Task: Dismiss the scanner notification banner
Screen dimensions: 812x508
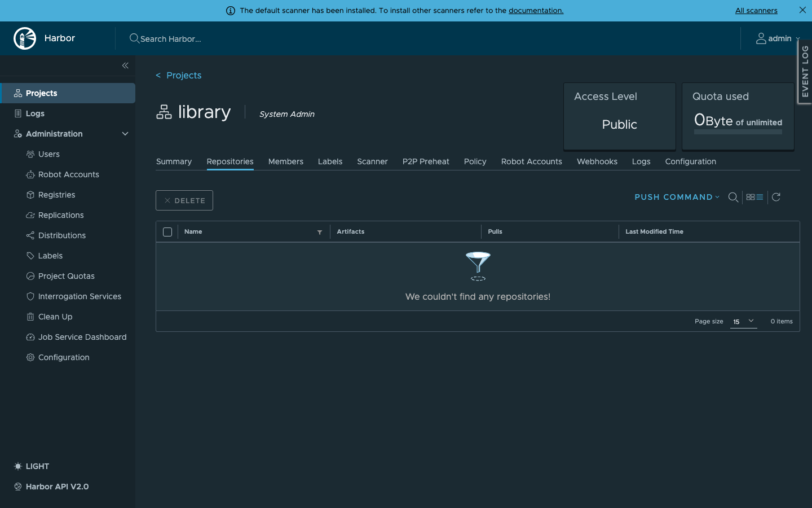Action: pos(802,10)
